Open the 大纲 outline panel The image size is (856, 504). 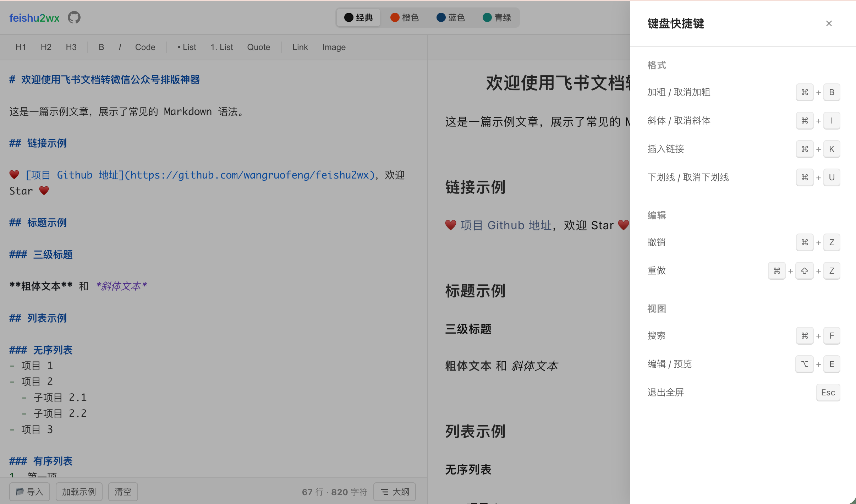tap(395, 492)
